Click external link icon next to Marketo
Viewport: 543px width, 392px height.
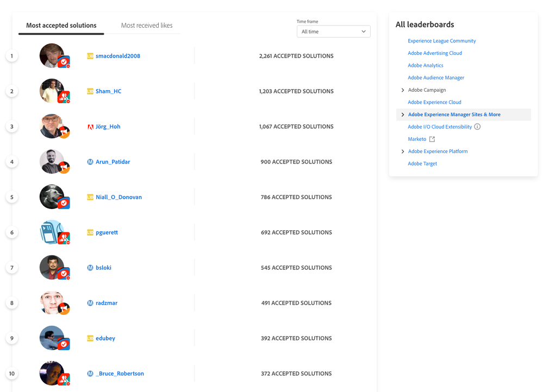coord(432,139)
